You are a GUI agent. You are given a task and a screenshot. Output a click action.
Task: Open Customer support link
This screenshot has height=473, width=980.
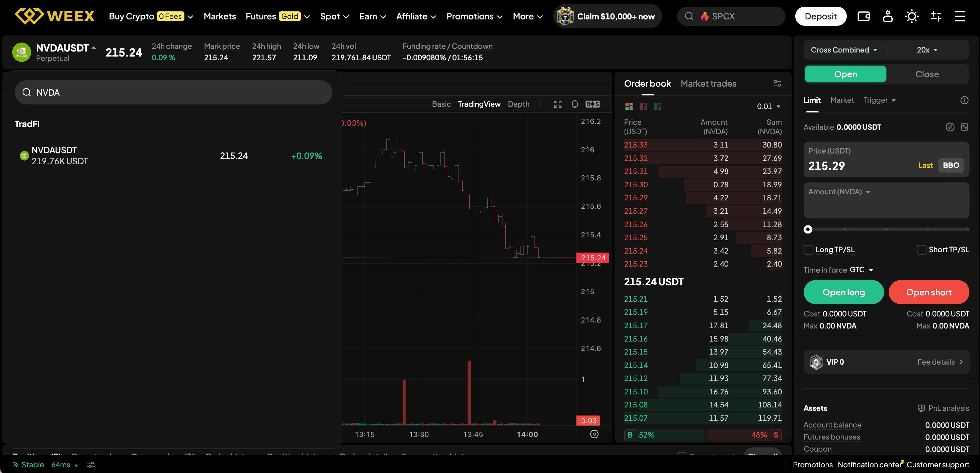click(x=938, y=465)
